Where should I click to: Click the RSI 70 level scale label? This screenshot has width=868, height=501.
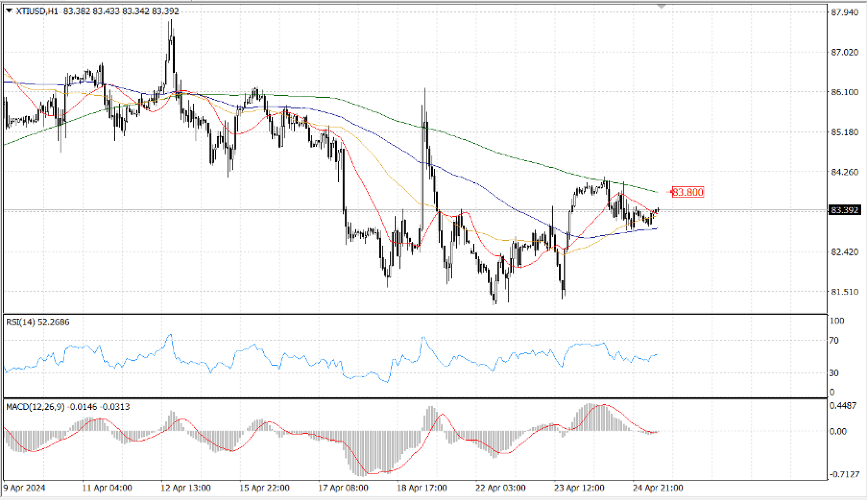[x=834, y=340]
